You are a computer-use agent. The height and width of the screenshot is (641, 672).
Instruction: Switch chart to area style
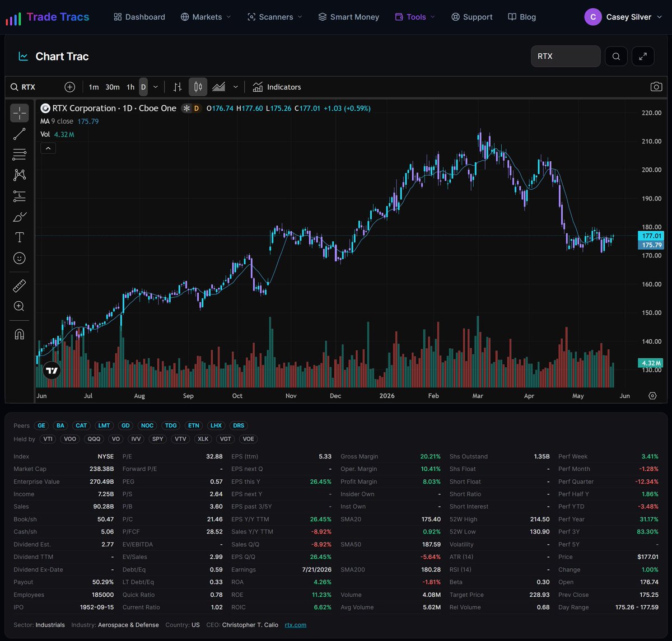click(x=218, y=87)
